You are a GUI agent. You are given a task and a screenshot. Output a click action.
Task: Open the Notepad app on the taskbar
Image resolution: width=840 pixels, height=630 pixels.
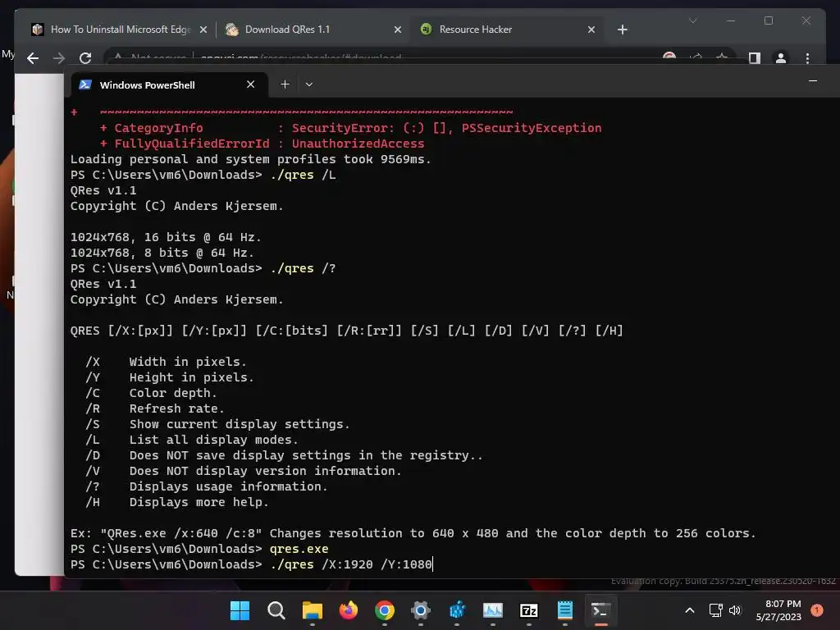(x=564, y=610)
